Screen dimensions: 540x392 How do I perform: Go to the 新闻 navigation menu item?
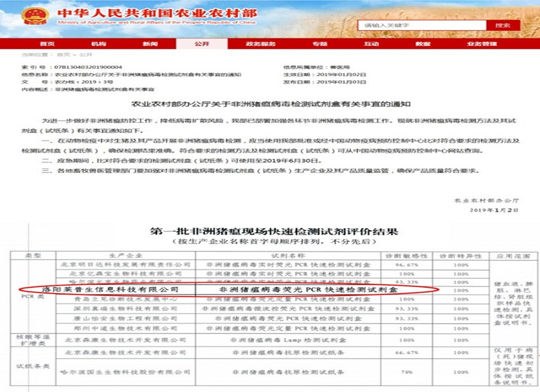coord(150,44)
